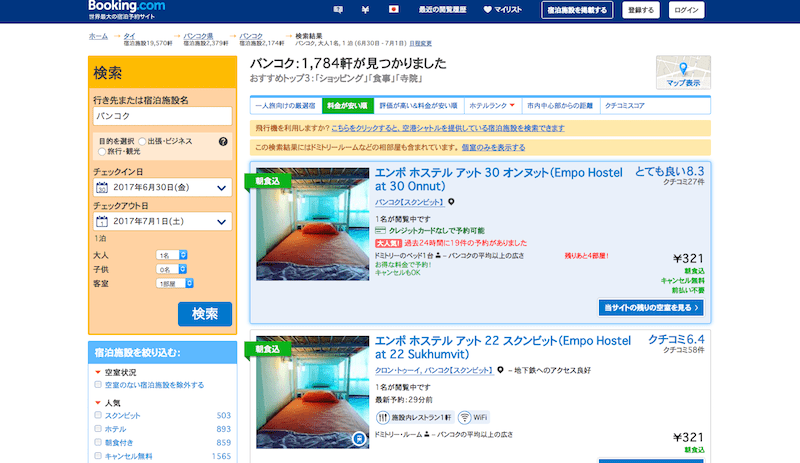Expand the ホテルランク sort dropdown
800x463 pixels.
pyautogui.click(x=492, y=106)
